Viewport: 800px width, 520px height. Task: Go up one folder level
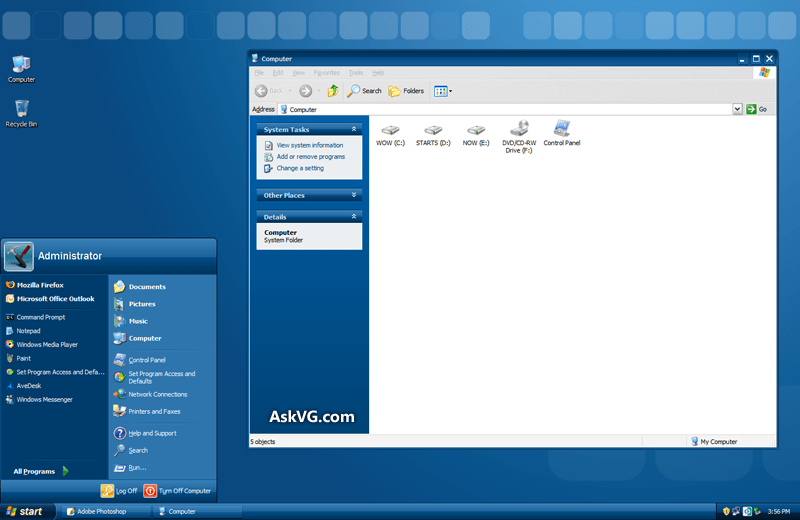[333, 91]
